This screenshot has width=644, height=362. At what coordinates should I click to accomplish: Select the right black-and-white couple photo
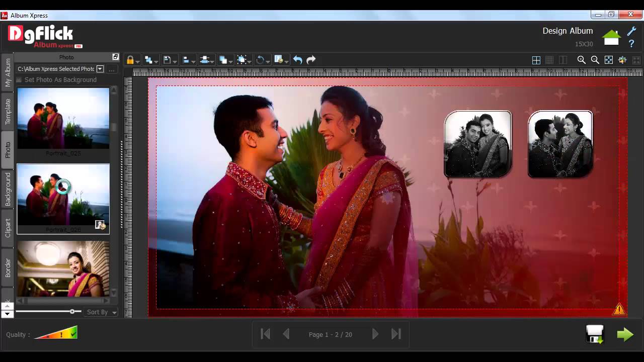[x=560, y=144]
